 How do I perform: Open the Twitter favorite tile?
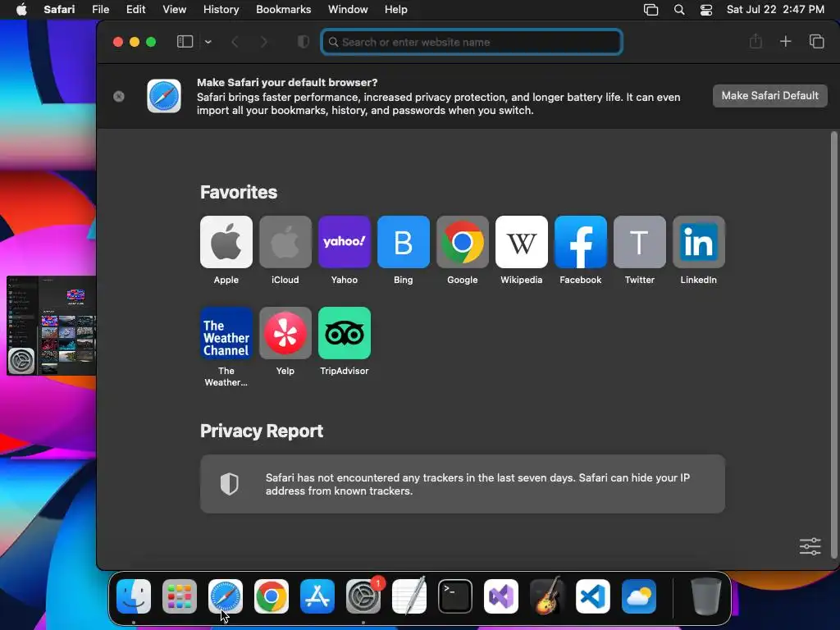(x=640, y=242)
